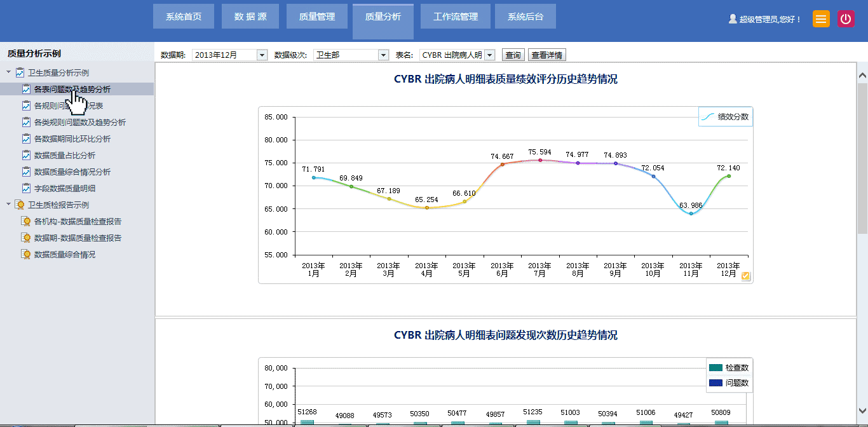Click the 超级管理员,您好 greeting text
This screenshot has width=868, height=427.
coord(770,20)
